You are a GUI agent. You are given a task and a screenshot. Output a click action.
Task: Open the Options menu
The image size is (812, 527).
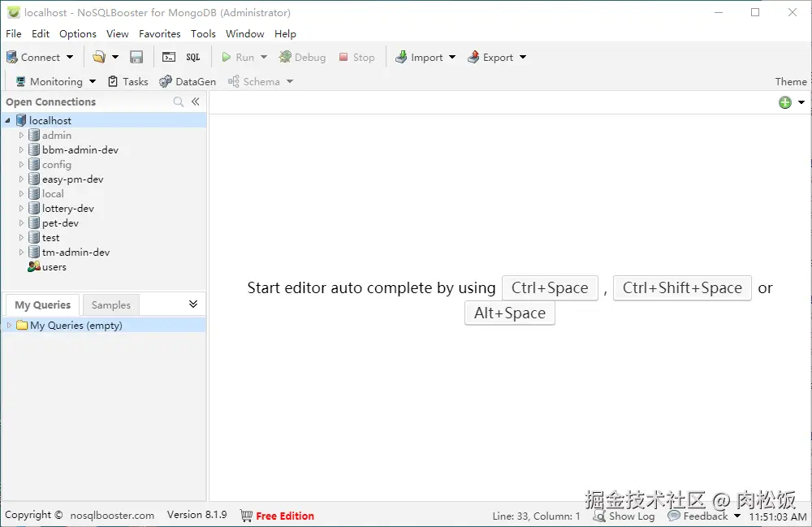pyautogui.click(x=78, y=33)
